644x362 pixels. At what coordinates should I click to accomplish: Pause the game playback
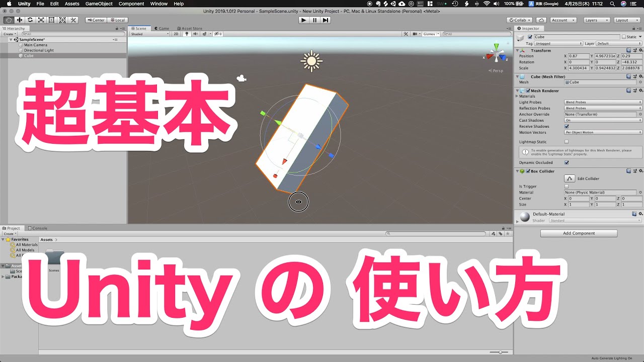coord(314,20)
